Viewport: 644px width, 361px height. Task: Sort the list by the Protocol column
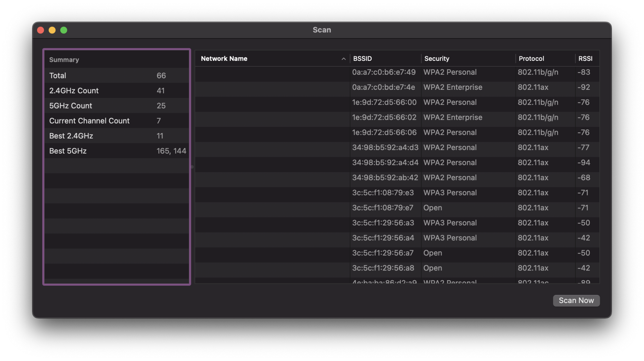point(531,58)
